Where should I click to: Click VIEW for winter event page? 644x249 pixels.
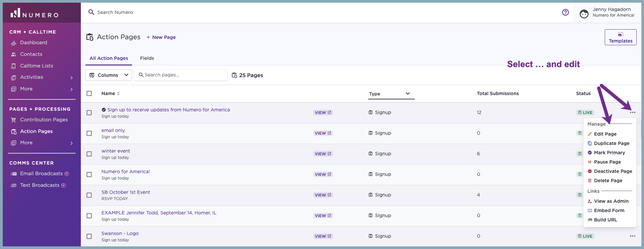click(323, 154)
